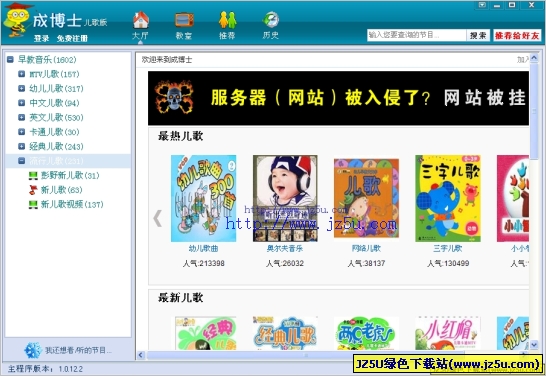Click 我还想看/听的节目 link
The width and height of the screenshot is (546, 376).
click(x=78, y=350)
